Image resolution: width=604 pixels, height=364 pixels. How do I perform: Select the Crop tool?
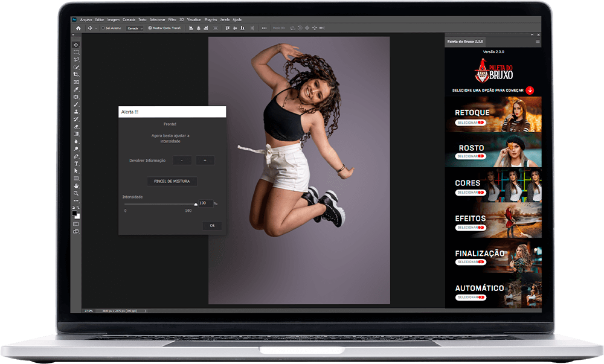[x=76, y=74]
